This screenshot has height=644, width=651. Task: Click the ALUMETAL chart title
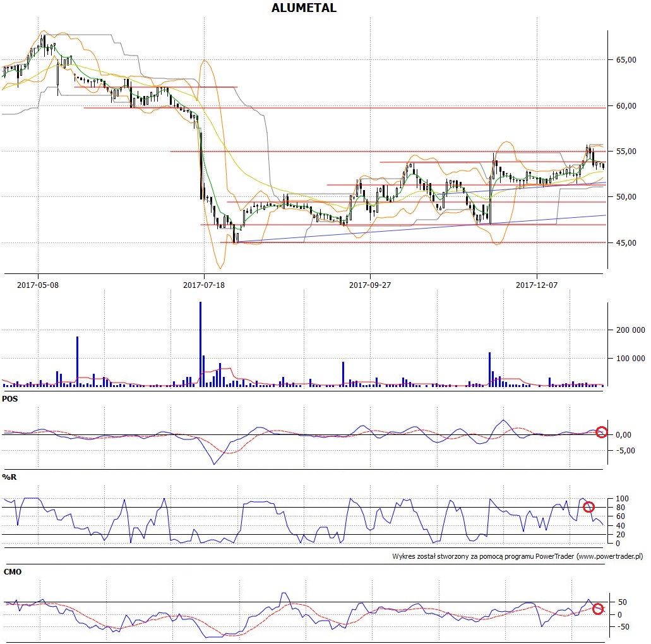pos(304,8)
